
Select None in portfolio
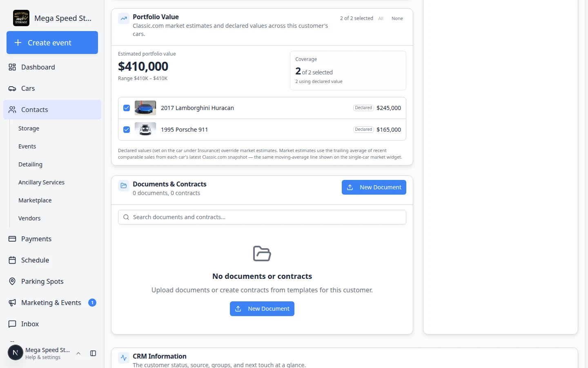coord(397,18)
